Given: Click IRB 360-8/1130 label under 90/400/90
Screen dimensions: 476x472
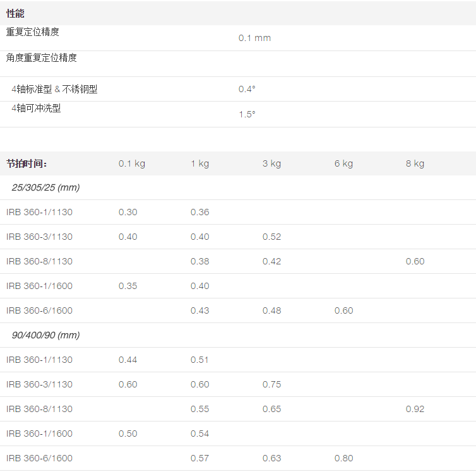Looking at the screenshot, I should tap(40, 409).
